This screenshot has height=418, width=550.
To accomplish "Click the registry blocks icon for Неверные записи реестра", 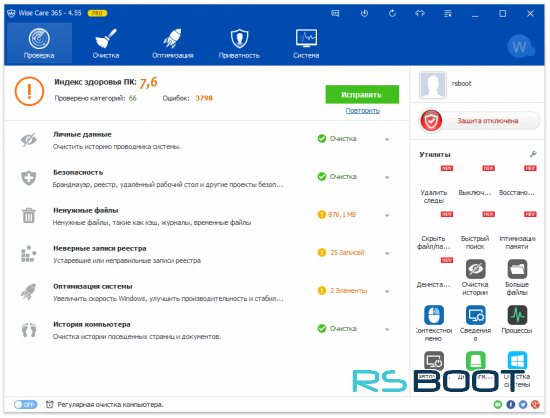I will 29,254.
